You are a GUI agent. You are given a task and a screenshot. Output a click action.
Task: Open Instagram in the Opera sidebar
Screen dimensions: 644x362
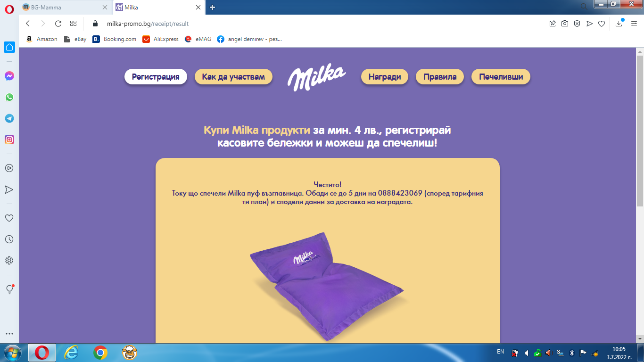[x=9, y=140]
